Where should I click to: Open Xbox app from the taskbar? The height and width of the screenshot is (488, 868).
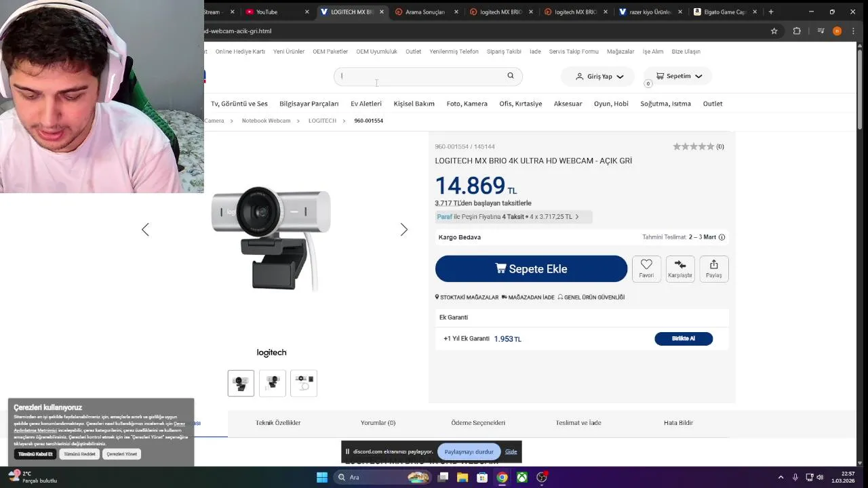click(x=522, y=477)
